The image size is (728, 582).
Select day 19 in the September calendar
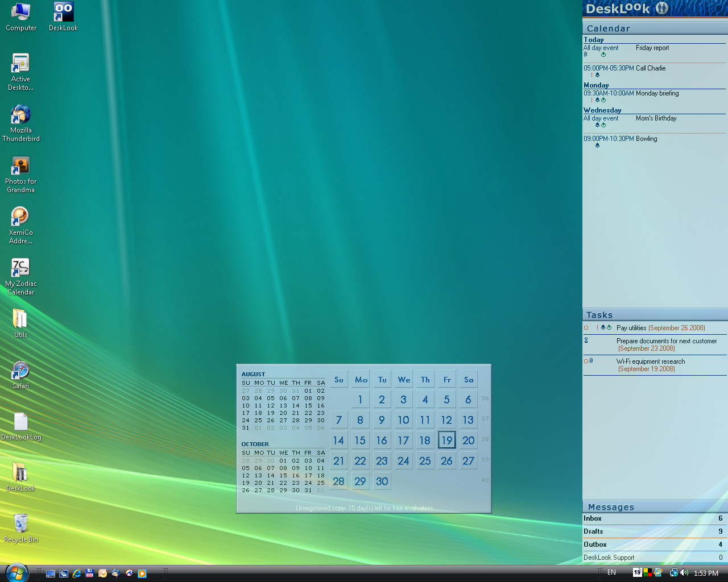coord(447,440)
